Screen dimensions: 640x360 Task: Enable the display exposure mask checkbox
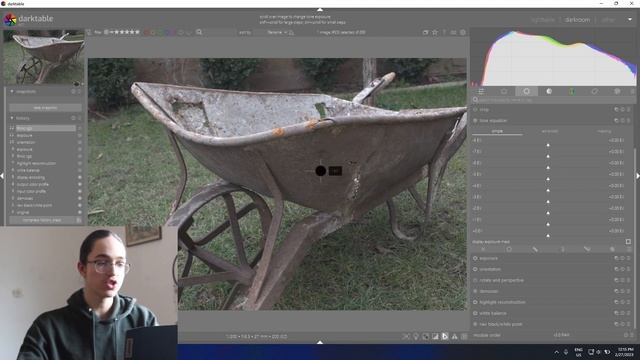(x=628, y=242)
